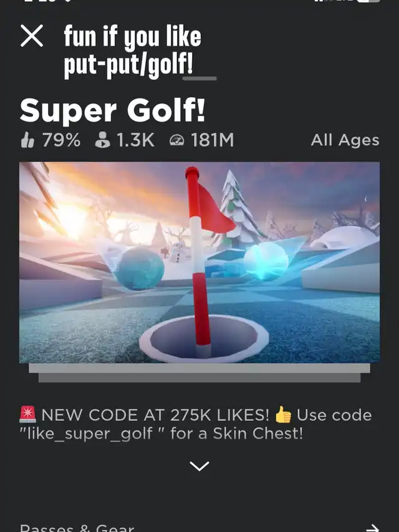This screenshot has width=399, height=532.
Task: Tap the red siren emoji in description
Action: point(28,415)
